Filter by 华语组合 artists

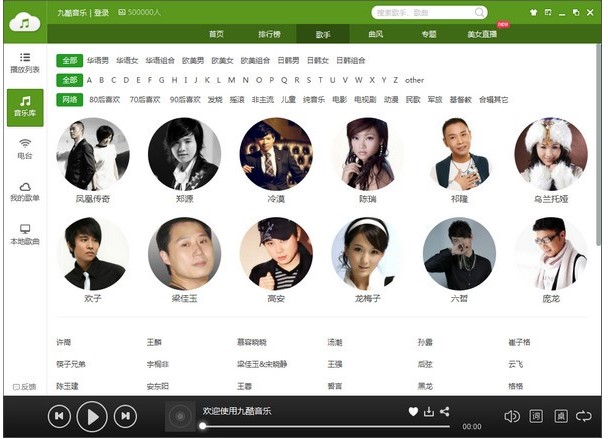coord(160,60)
